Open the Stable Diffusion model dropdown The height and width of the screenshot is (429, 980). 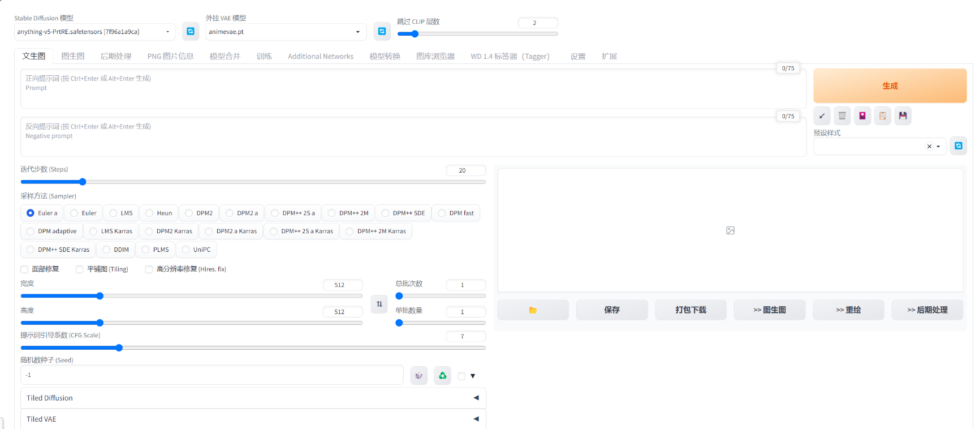(94, 32)
